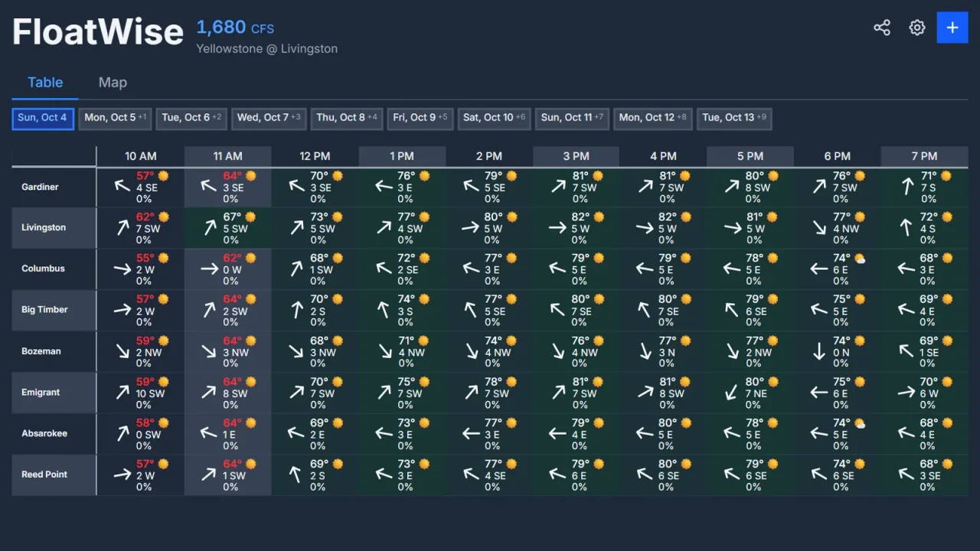Screen dimensions: 980x551
Task: Click the up arrow for Gardiner at 7 PM
Action: click(906, 186)
